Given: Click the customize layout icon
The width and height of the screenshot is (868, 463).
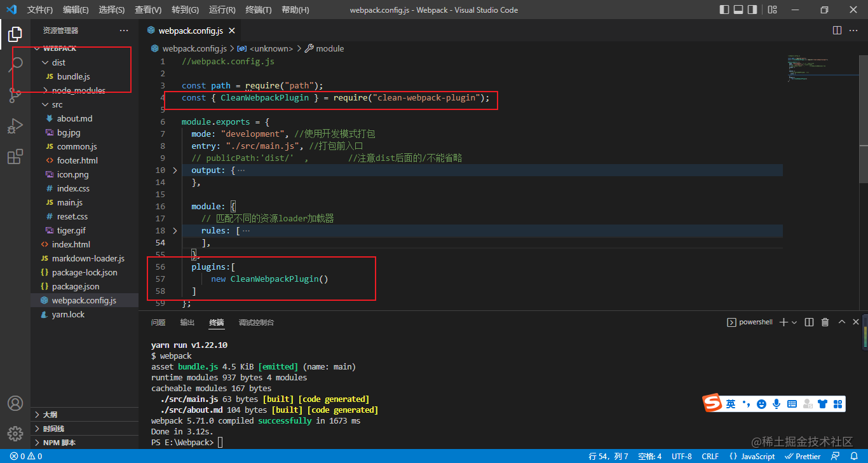Looking at the screenshot, I should coord(772,10).
